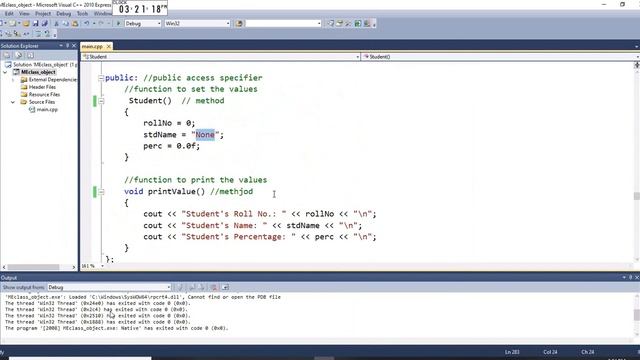
Task: Close the Output panel
Action: pyautogui.click(x=637, y=278)
